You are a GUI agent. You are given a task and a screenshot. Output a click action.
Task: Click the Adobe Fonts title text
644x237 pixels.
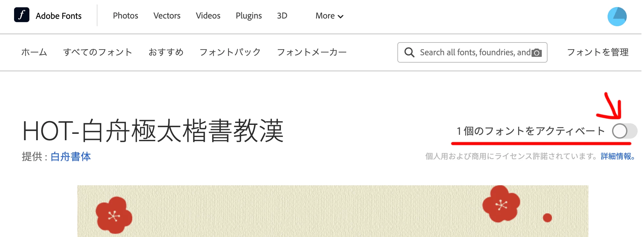[58, 16]
